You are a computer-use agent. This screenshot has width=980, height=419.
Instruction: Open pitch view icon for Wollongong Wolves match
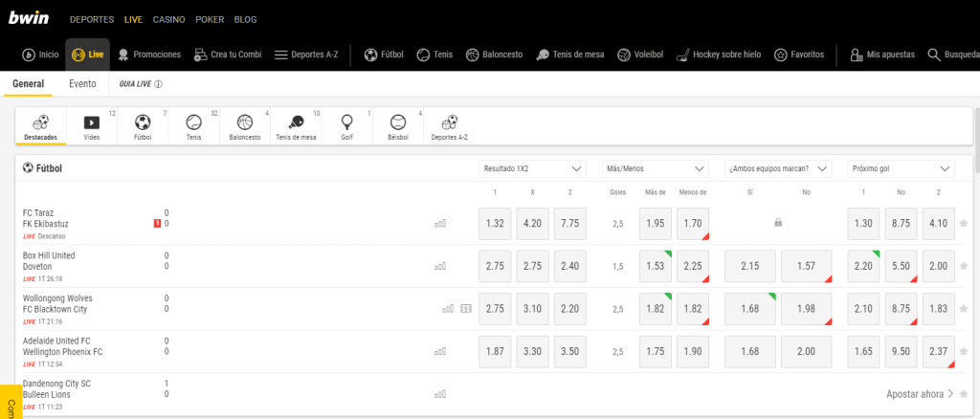point(466,308)
